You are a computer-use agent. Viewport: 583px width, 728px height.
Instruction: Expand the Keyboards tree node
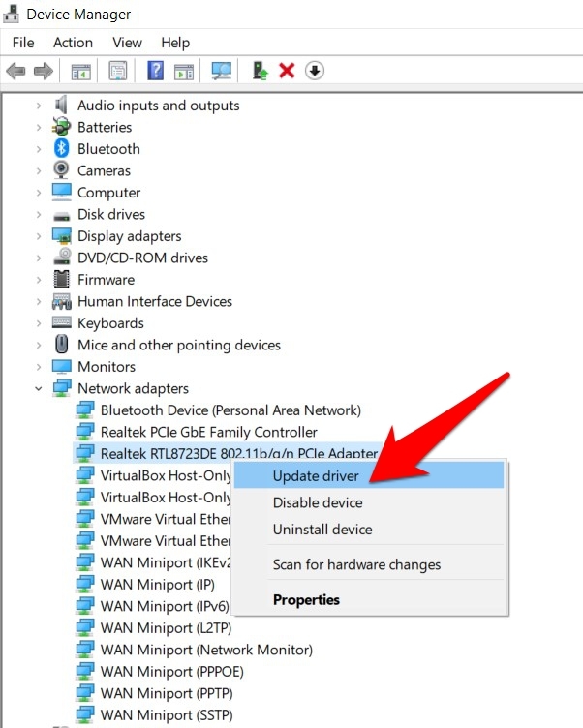click(39, 323)
